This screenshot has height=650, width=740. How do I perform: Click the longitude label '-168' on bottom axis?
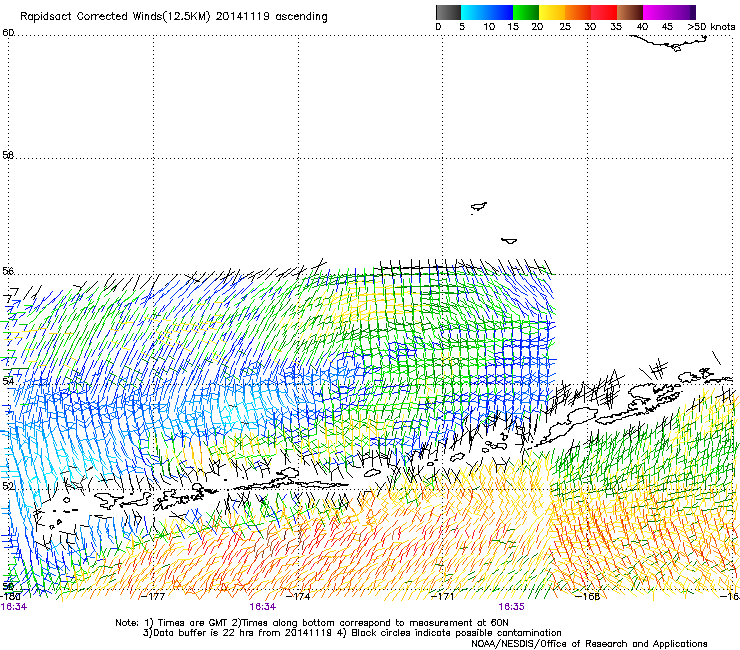click(588, 596)
